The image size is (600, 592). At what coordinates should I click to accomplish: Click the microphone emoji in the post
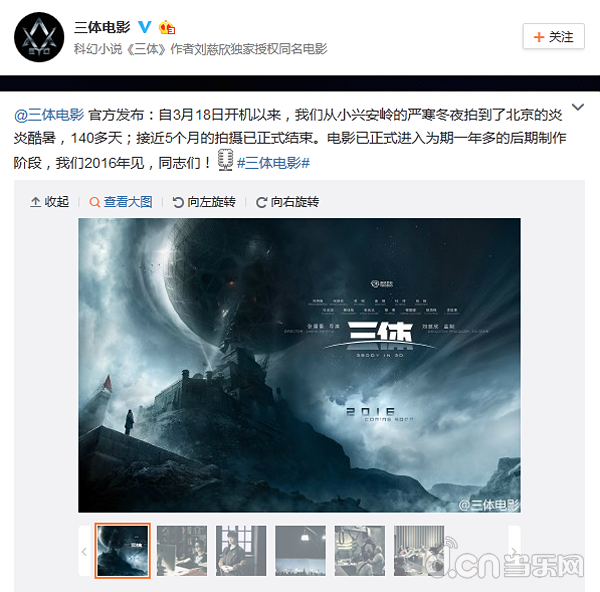(225, 160)
